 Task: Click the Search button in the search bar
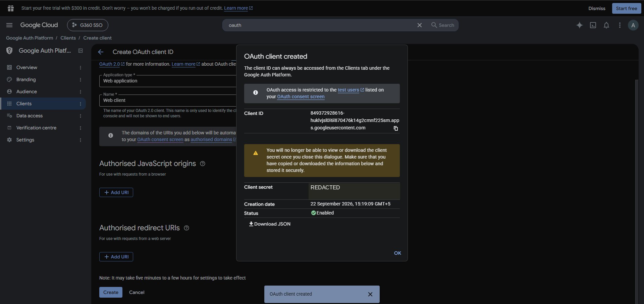(x=443, y=25)
